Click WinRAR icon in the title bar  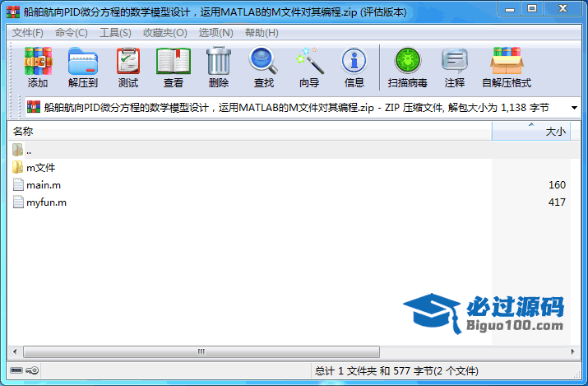[x=13, y=12]
